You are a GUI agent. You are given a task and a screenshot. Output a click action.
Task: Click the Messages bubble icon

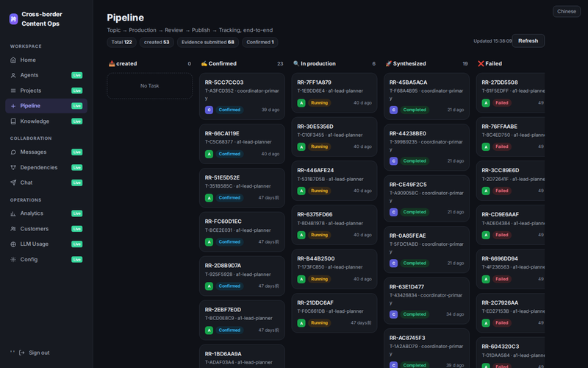point(13,152)
